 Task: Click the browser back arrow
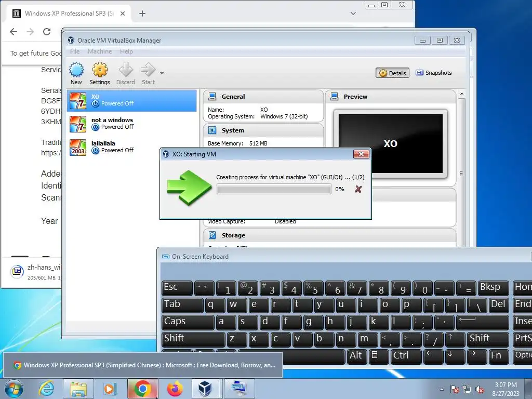tap(14, 32)
